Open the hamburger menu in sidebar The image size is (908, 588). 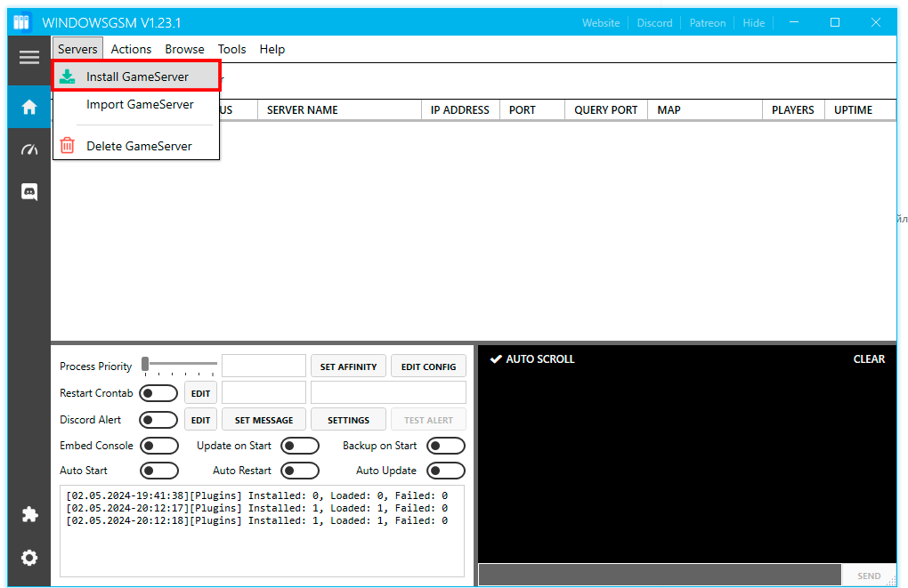[29, 57]
